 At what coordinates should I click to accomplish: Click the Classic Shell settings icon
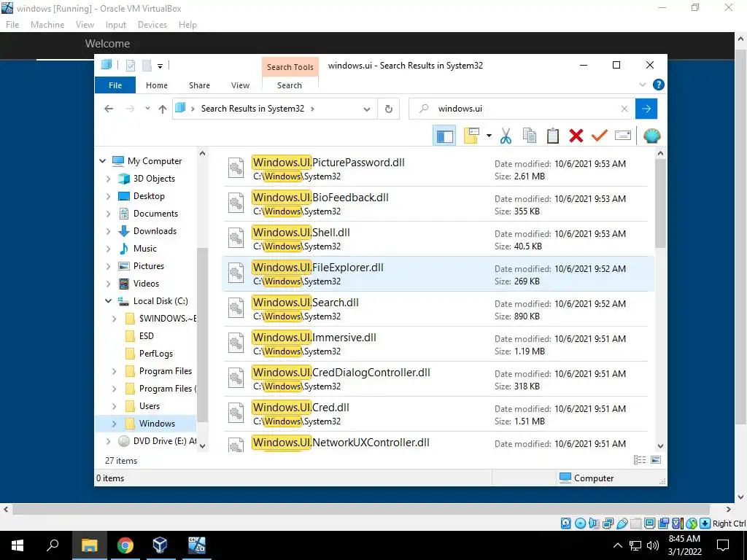651,136
